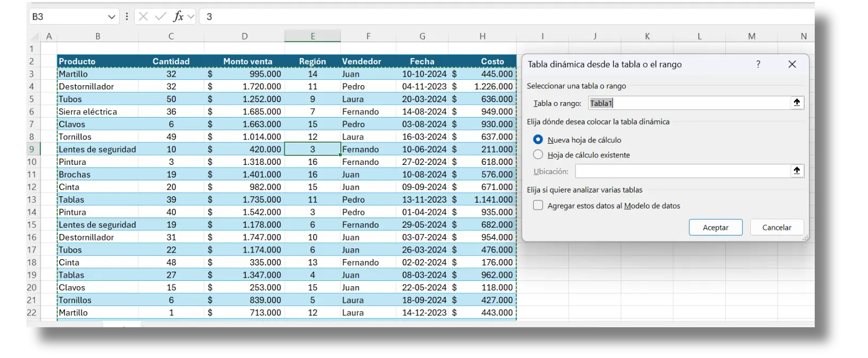Select column C header
The height and width of the screenshot is (358, 868).
coord(171,36)
